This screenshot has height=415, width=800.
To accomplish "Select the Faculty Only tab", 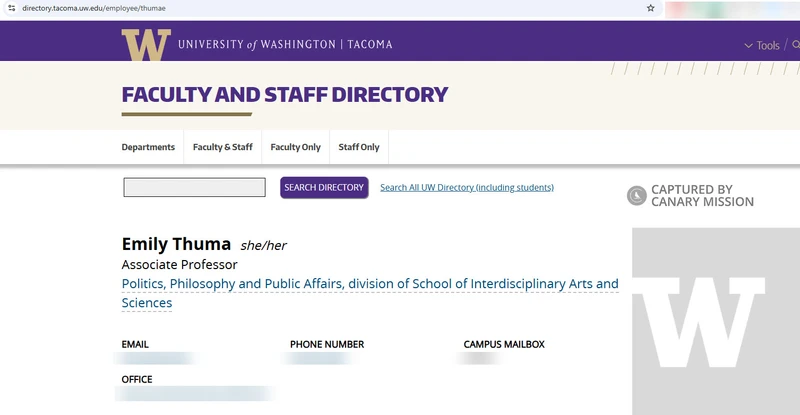I will [295, 147].
